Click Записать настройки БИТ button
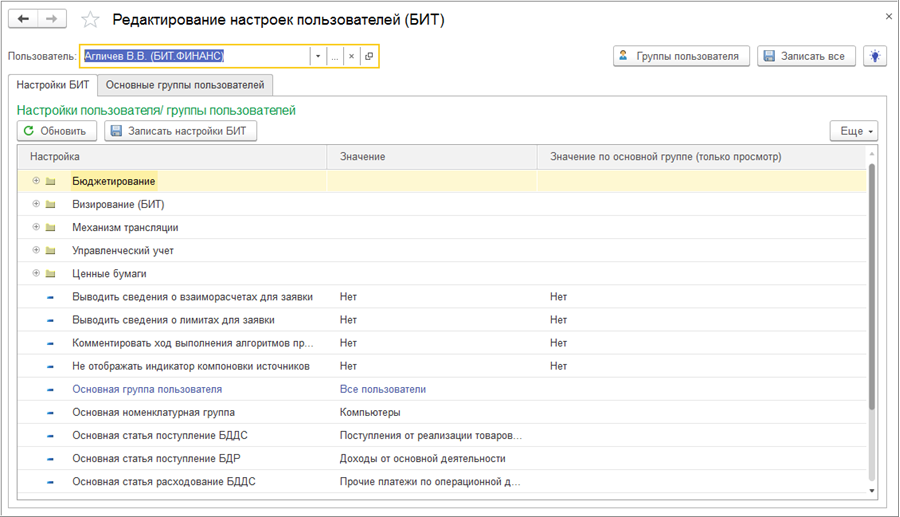 (181, 131)
